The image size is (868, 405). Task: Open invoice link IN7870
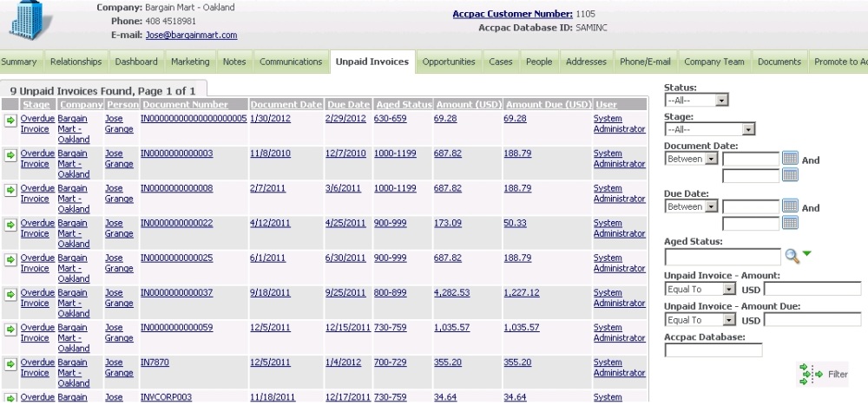tap(155, 363)
